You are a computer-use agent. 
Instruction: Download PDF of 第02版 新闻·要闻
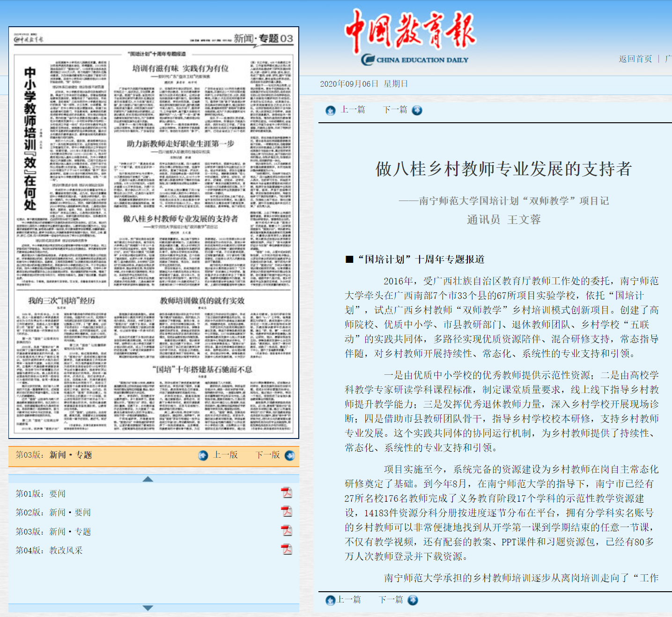coord(286,511)
